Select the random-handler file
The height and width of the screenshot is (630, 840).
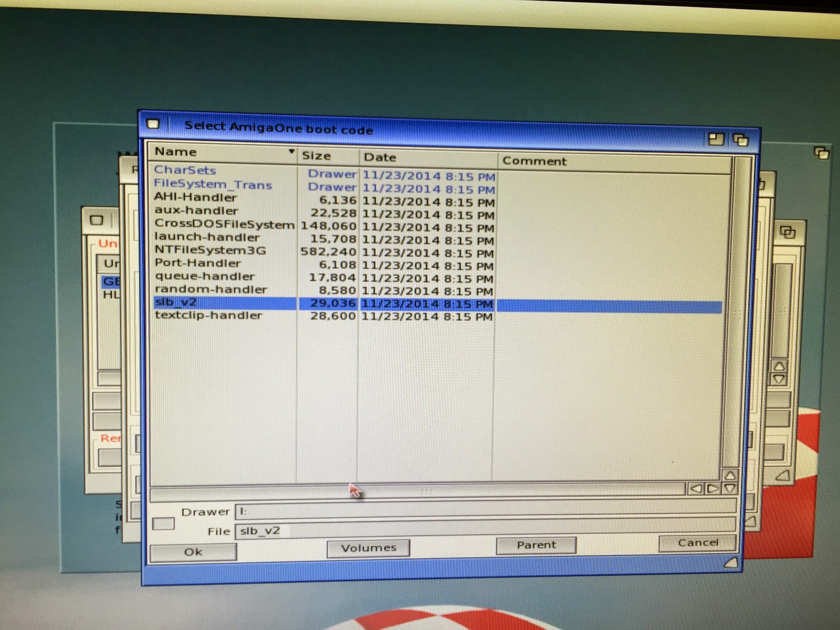211,289
